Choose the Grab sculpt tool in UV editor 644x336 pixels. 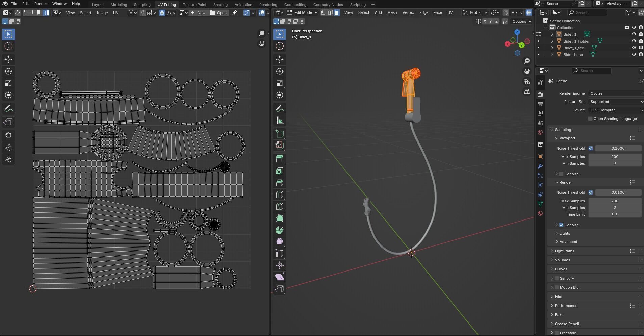(x=8, y=135)
